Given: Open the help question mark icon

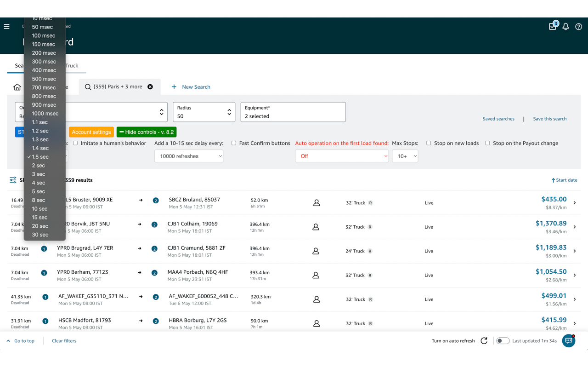Looking at the screenshot, I should [578, 27].
